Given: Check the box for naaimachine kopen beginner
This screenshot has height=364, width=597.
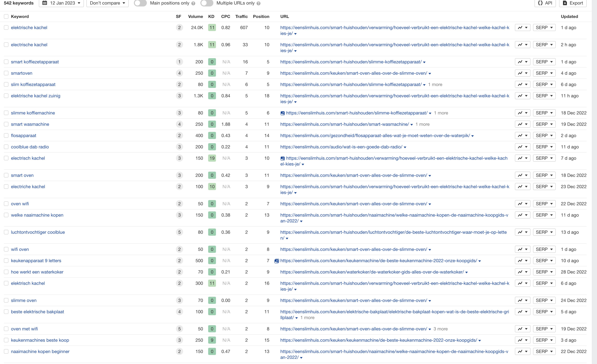Looking at the screenshot, I should pos(6,351).
